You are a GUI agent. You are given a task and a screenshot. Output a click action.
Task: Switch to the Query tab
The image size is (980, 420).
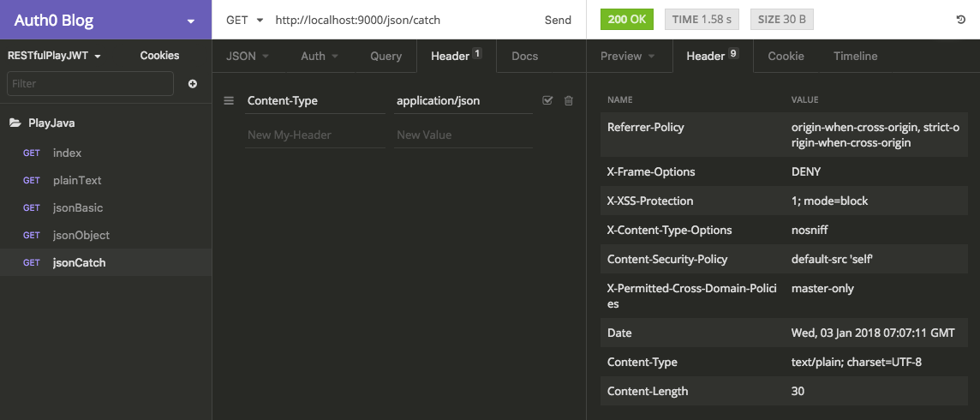point(385,56)
